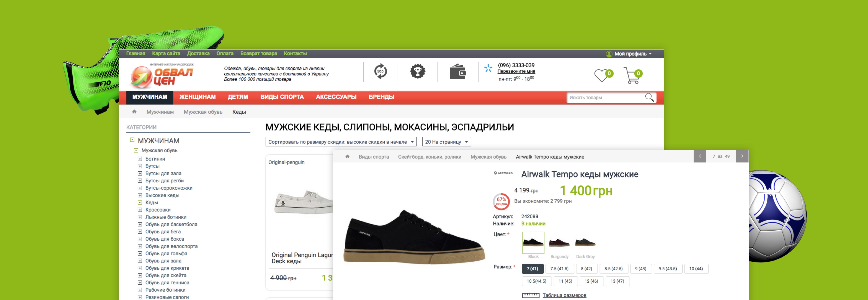Select size 9.5 (43.5)
This screenshot has width=868, height=300.
pyautogui.click(x=668, y=269)
